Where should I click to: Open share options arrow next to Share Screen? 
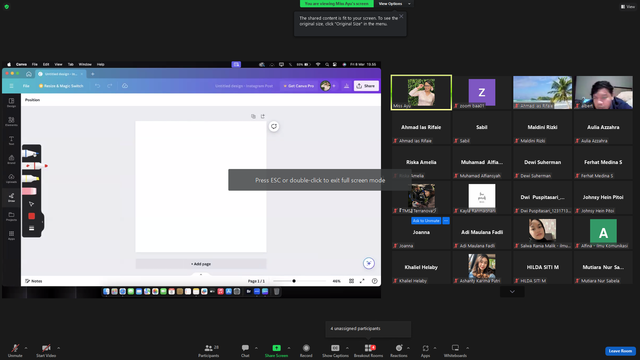point(289,348)
